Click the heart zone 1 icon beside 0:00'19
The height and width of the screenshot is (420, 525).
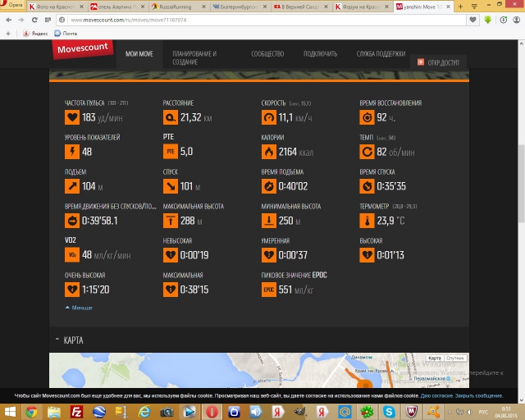point(171,255)
